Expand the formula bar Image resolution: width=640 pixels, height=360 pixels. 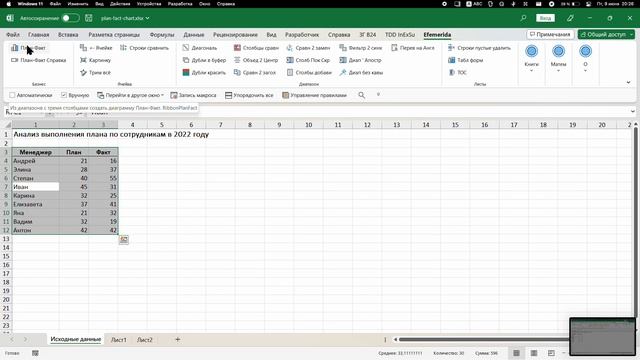(x=633, y=111)
